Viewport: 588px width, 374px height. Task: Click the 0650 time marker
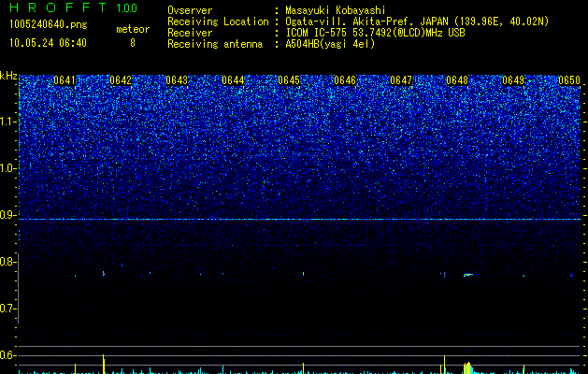point(569,80)
